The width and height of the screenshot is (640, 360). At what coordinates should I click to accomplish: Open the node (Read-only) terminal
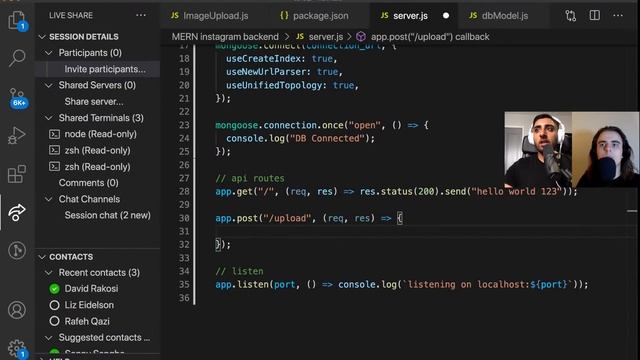pos(100,134)
